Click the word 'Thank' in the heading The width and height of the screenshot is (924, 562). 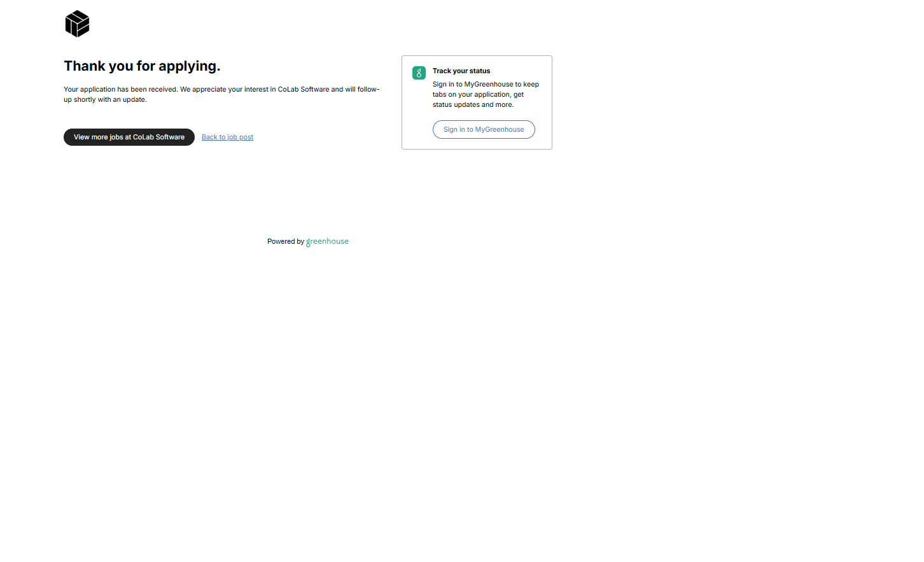point(84,66)
